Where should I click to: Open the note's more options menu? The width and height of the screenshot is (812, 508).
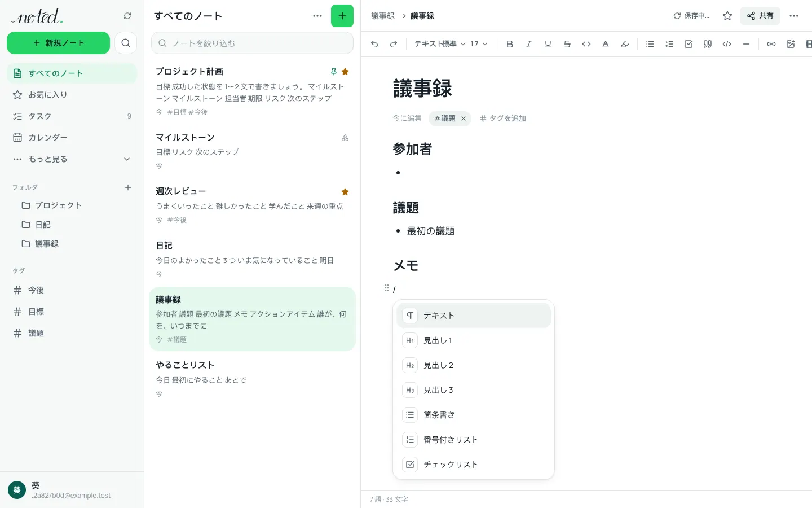click(x=794, y=16)
